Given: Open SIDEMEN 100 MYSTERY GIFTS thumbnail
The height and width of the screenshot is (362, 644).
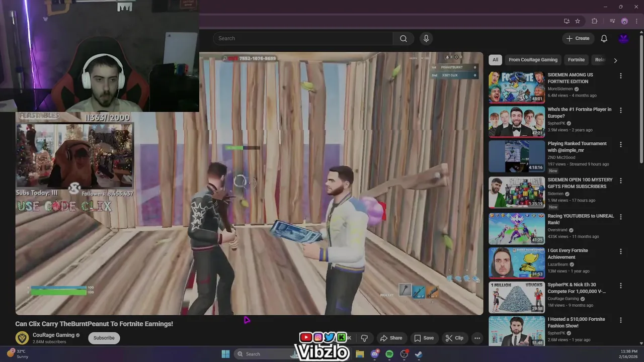Looking at the screenshot, I should pyautogui.click(x=517, y=192).
